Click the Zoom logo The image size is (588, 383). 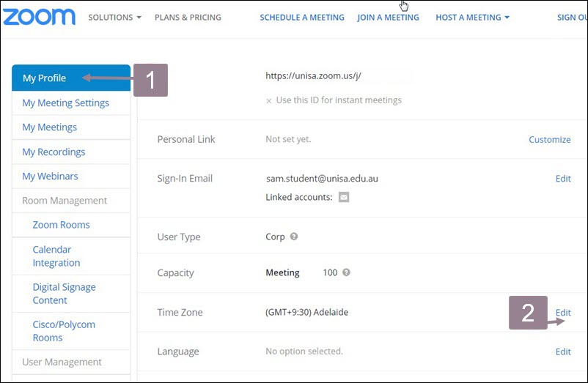pos(39,17)
